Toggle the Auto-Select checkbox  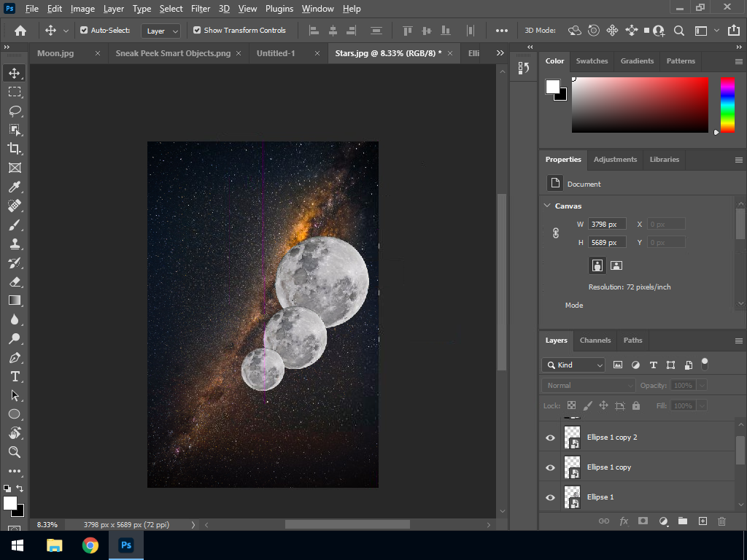click(x=84, y=31)
